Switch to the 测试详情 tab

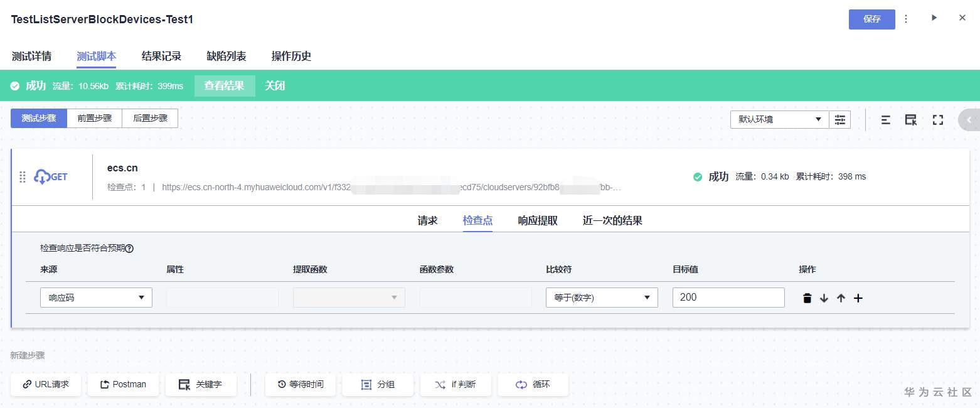pos(31,56)
